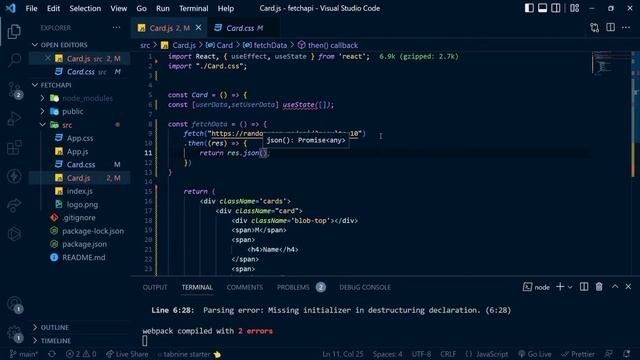Open Customize Layout icon
This screenshot has width=640, height=360.
click(x=574, y=8)
